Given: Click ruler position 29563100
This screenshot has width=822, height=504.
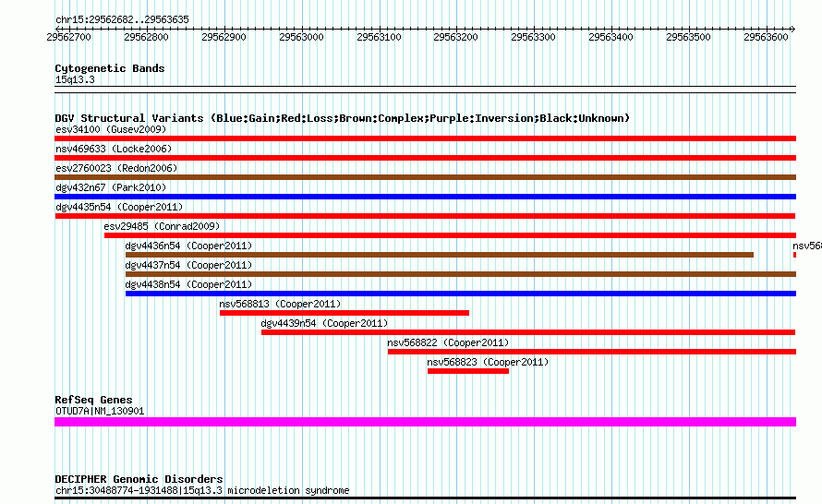Looking at the screenshot, I should click(x=379, y=37).
